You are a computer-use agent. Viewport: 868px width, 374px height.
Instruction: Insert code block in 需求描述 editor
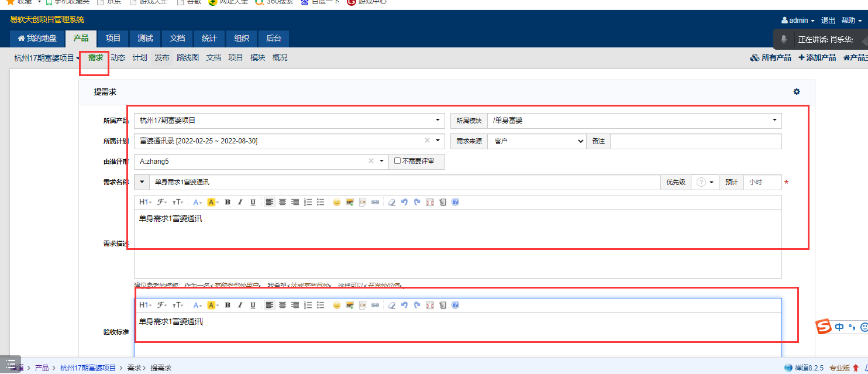point(363,202)
